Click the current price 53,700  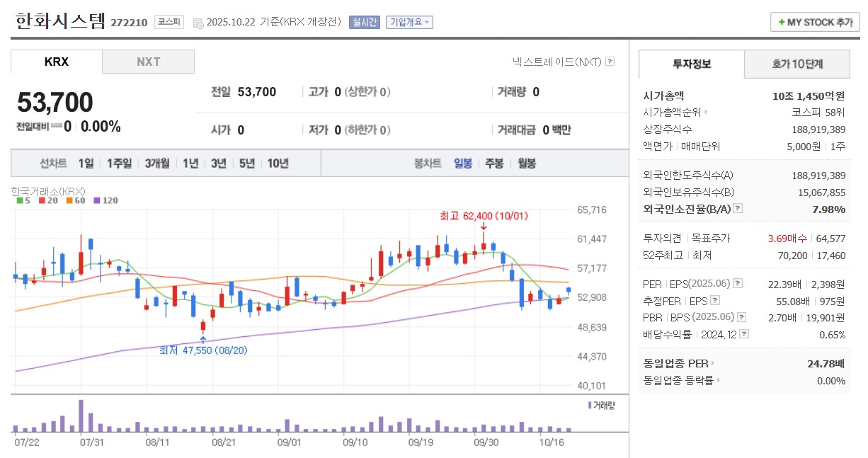55,103
